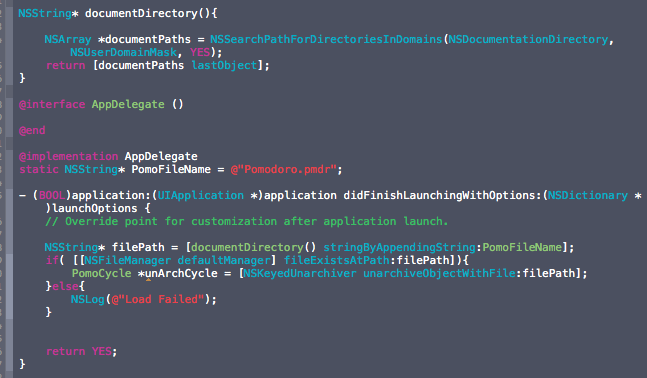Select the NSDocumentationDirectory constant
This screenshot has width=647, height=378.
(x=528, y=39)
